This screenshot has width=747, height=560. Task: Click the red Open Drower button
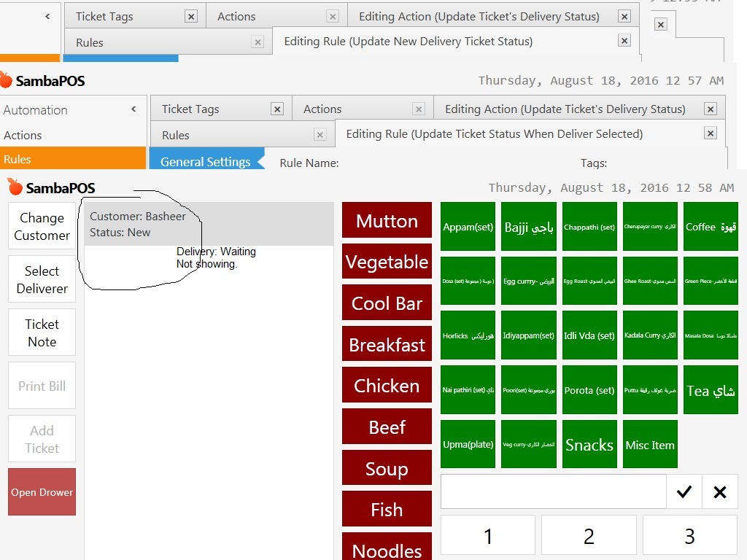(42, 492)
